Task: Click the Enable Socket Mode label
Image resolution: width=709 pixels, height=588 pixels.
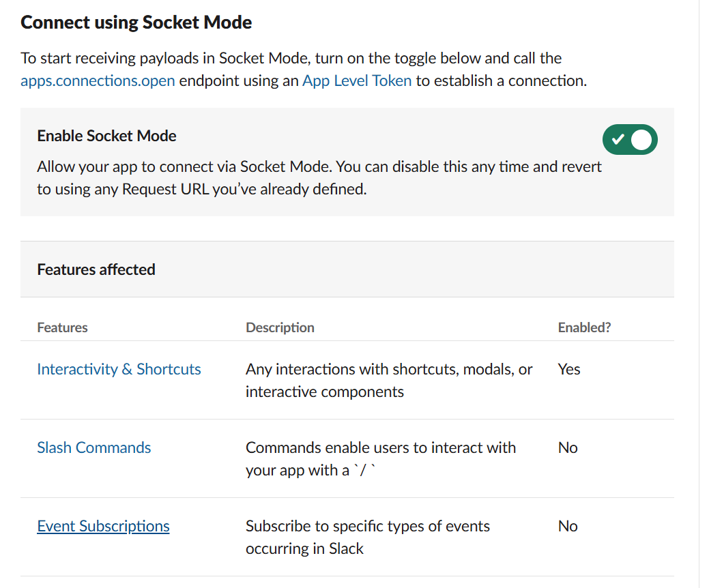Action: [x=106, y=136]
